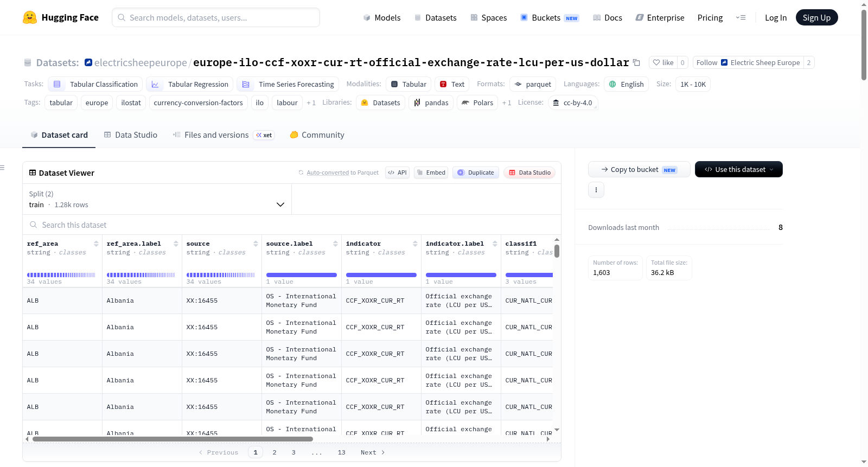Sort the indicator.label column
868x467 pixels.
pos(495,244)
